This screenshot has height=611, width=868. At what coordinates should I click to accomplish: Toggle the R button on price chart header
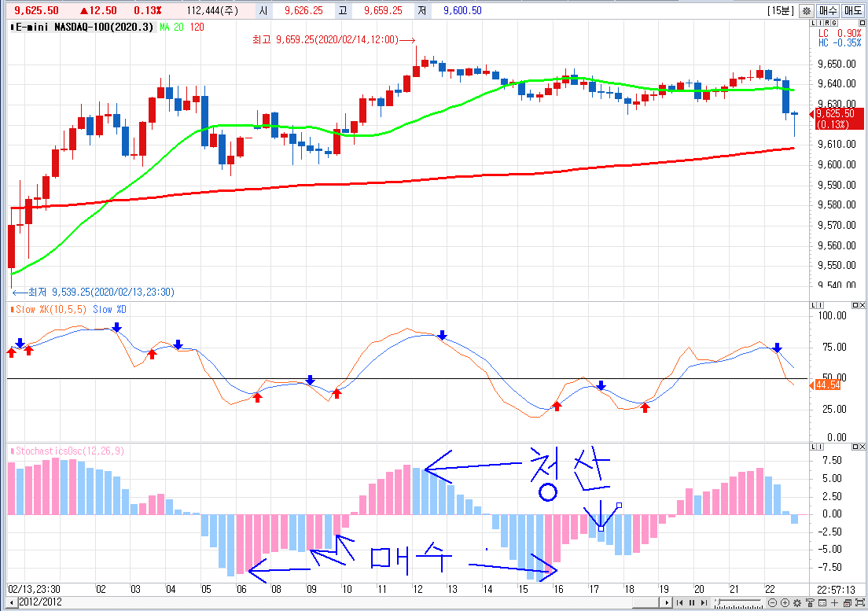pos(827,23)
